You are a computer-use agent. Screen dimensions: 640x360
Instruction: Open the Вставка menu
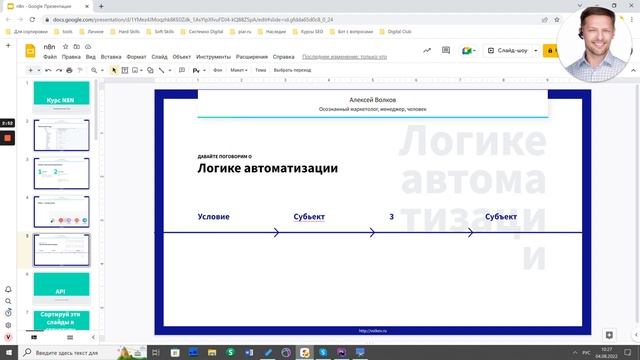pyautogui.click(x=111, y=57)
